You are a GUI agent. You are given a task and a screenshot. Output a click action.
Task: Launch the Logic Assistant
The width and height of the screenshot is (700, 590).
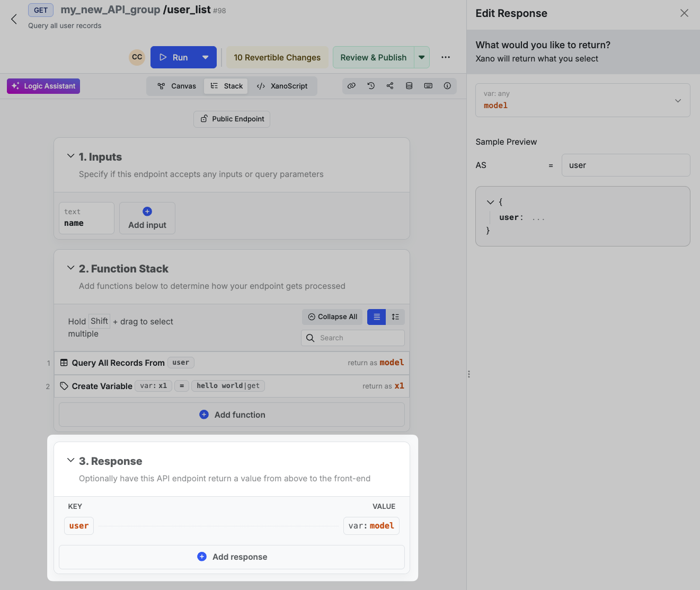click(43, 86)
